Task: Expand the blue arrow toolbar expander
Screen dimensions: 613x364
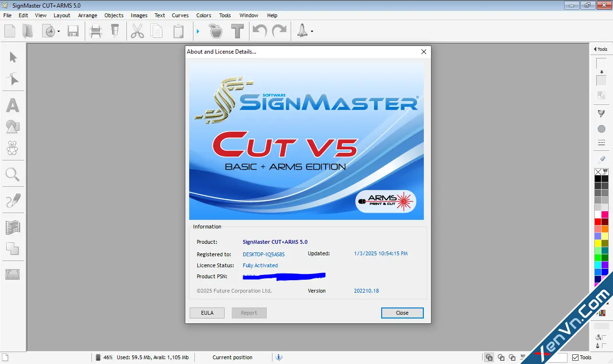Action: (x=198, y=32)
